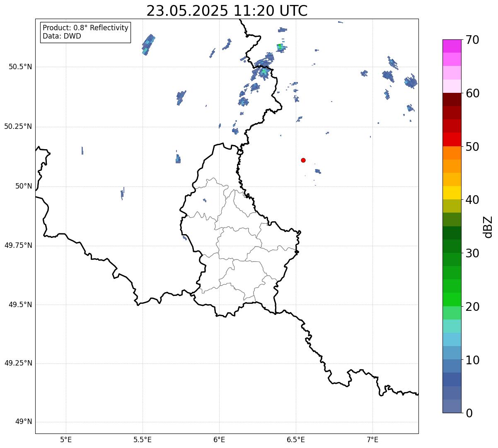Click the magenta swatch at top of colorbar

(452, 46)
